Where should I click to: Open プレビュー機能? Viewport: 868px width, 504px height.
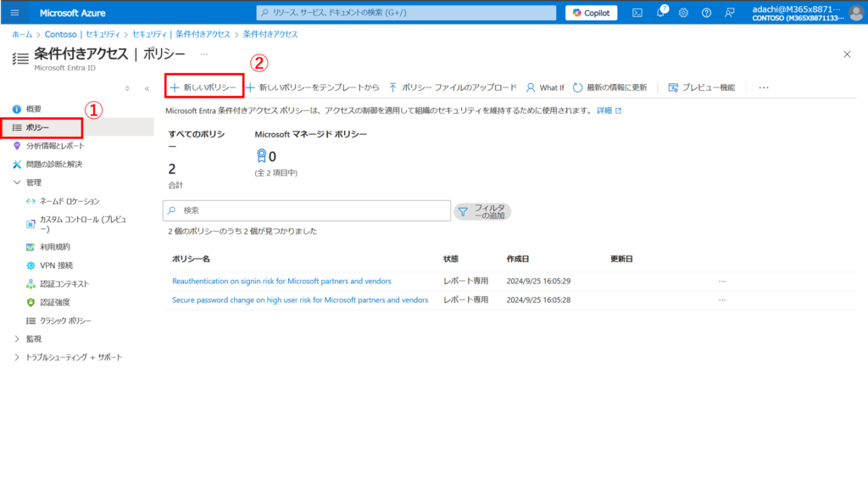[x=702, y=87]
